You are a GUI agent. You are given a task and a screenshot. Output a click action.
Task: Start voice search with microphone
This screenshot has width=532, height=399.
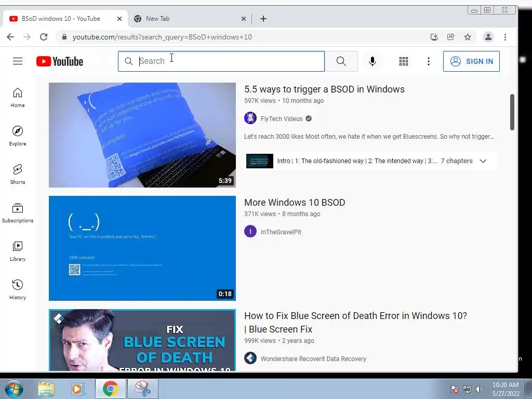point(372,61)
